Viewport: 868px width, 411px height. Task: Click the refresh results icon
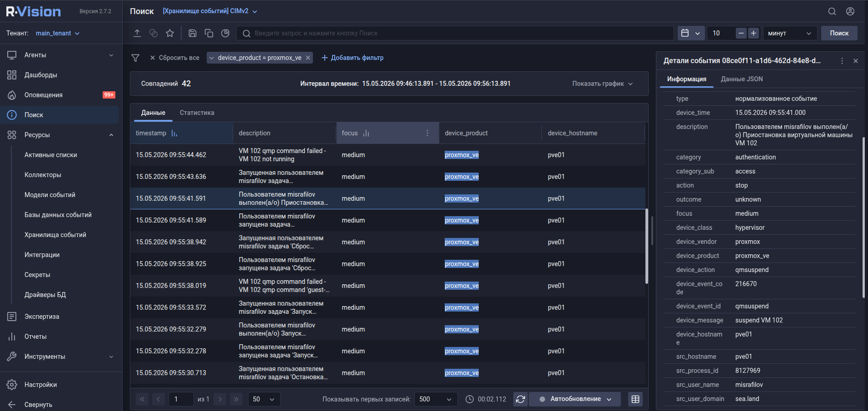click(521, 399)
